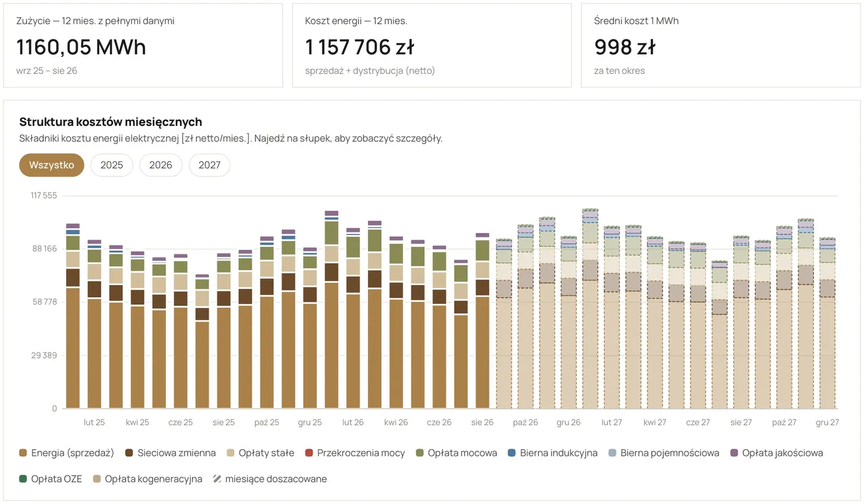Select the Wszystko filter pill
Screen dimensions: 864x504
(52, 165)
